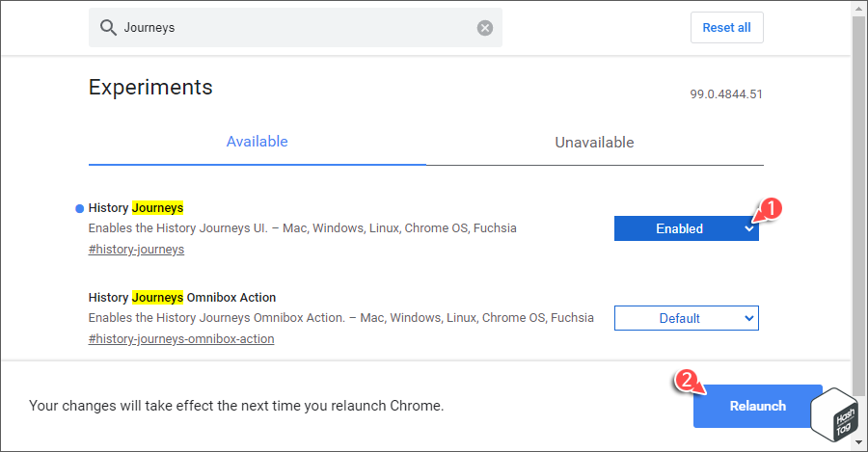Click the search magnifier icon
868x452 pixels.
(x=108, y=28)
